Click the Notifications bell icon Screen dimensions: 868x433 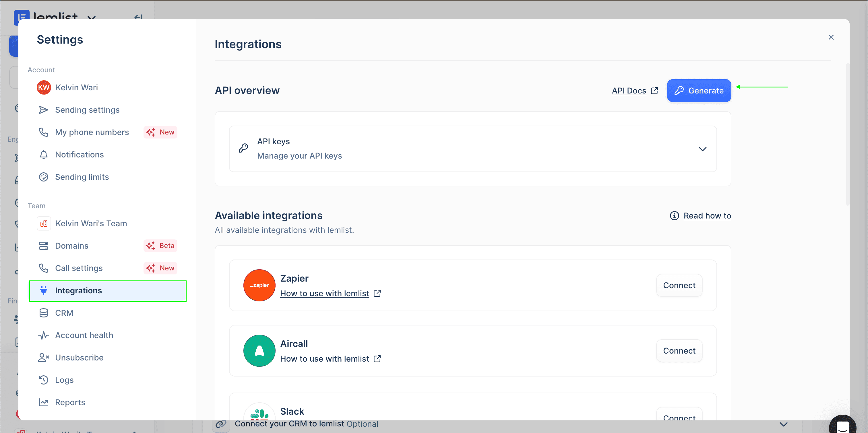43,155
